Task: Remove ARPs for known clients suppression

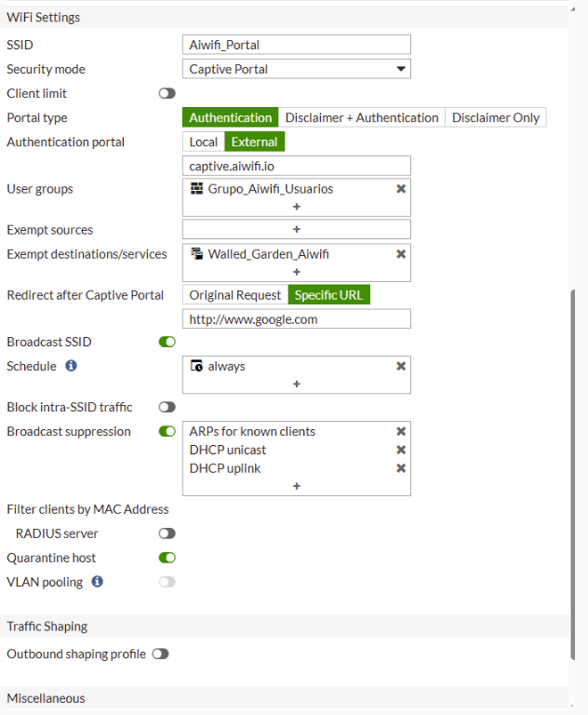Action: click(401, 432)
